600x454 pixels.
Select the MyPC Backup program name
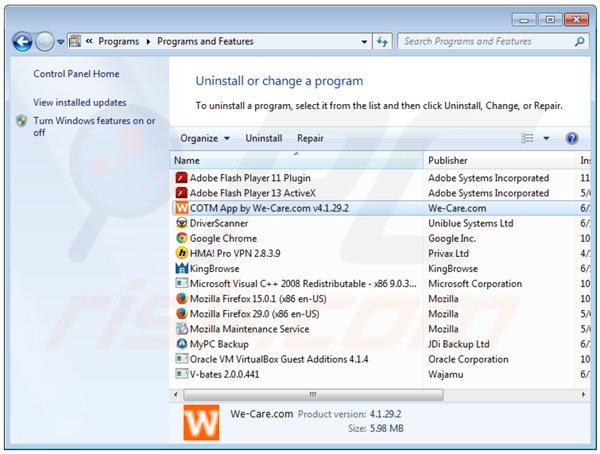(219, 344)
